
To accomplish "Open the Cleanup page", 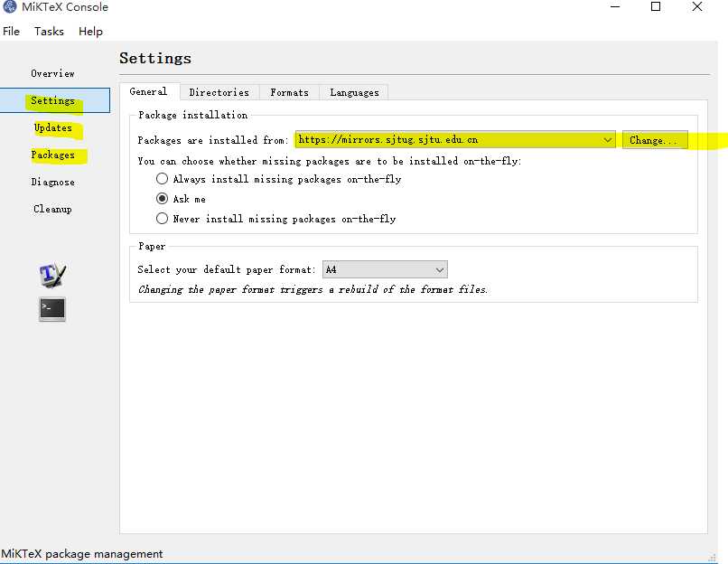I will tap(52, 209).
